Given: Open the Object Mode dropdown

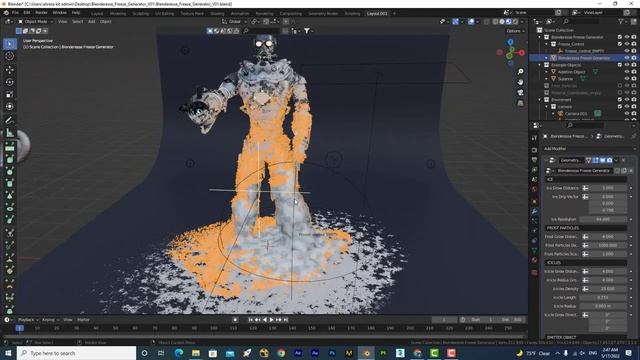Looking at the screenshot, I should point(36,22).
